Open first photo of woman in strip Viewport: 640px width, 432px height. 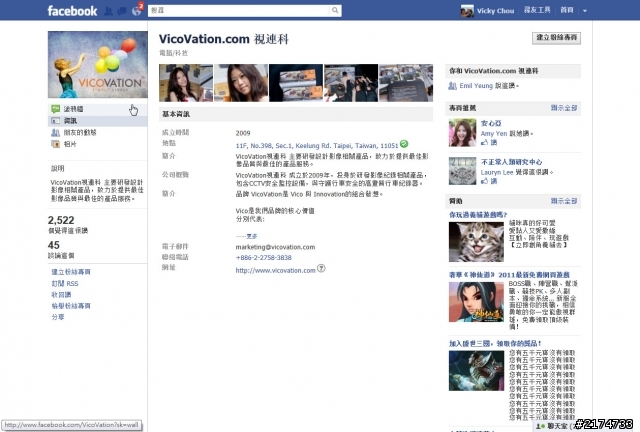coord(186,83)
